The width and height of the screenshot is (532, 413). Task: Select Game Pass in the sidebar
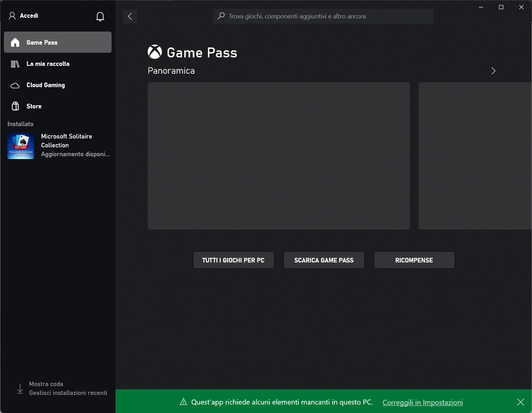coord(58,42)
